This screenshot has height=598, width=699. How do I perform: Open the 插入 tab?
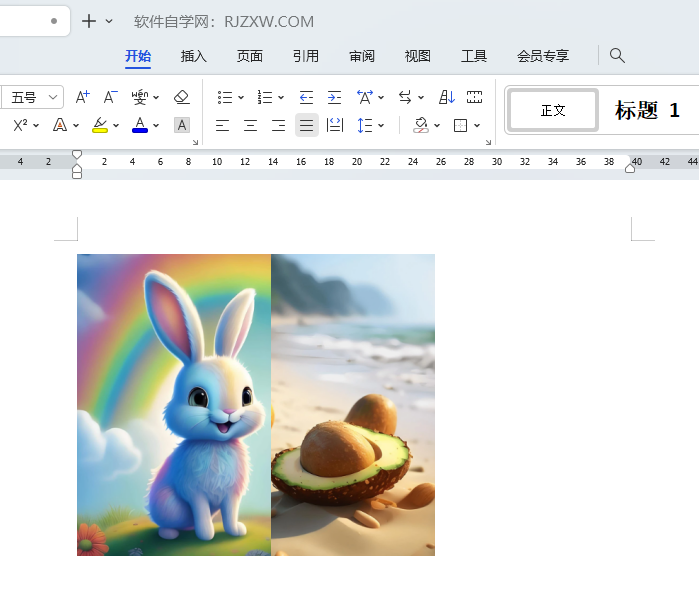194,56
